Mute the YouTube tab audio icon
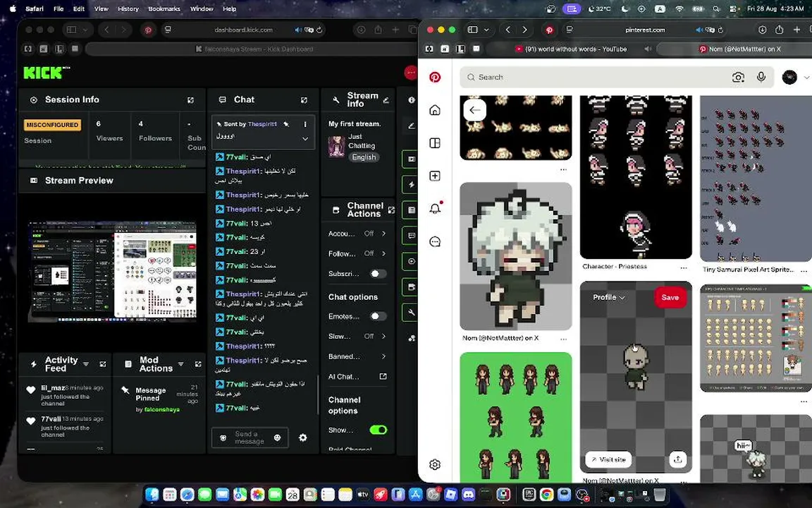 [647, 49]
